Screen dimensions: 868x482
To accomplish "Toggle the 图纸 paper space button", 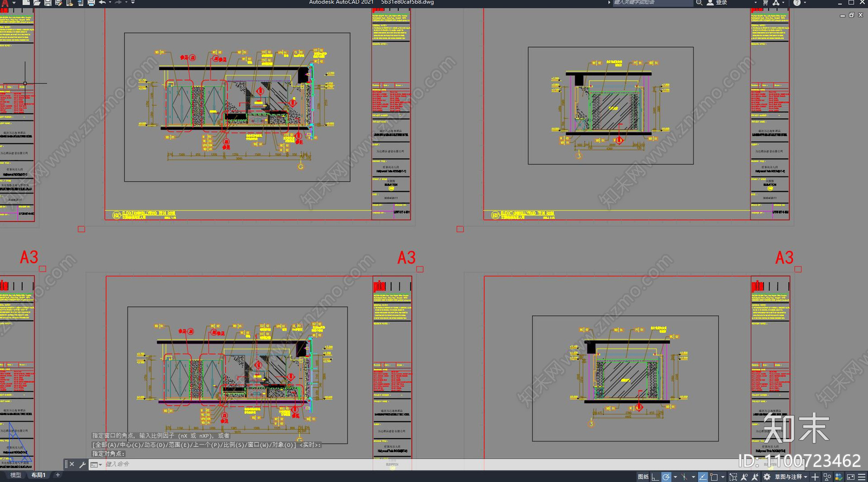I will pyautogui.click(x=643, y=477).
